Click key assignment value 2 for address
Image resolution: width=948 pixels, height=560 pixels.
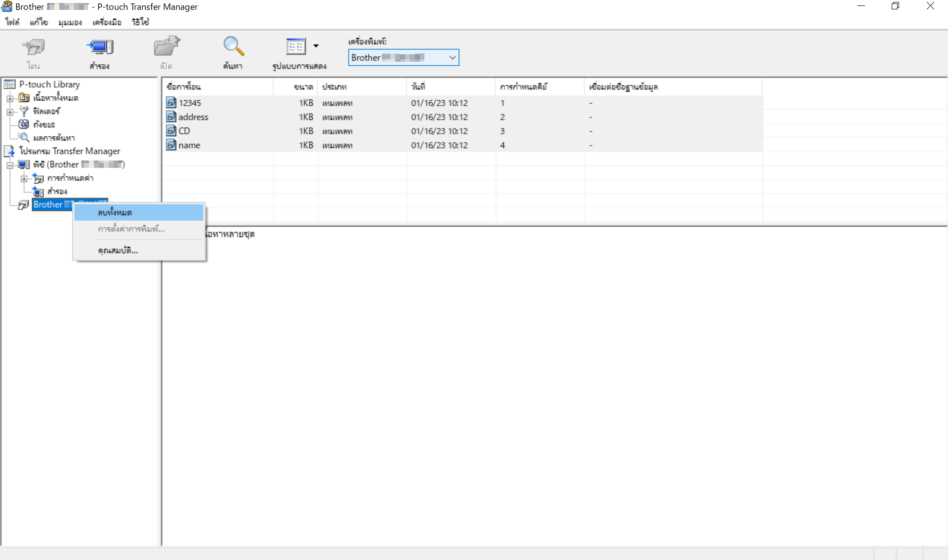pyautogui.click(x=502, y=117)
